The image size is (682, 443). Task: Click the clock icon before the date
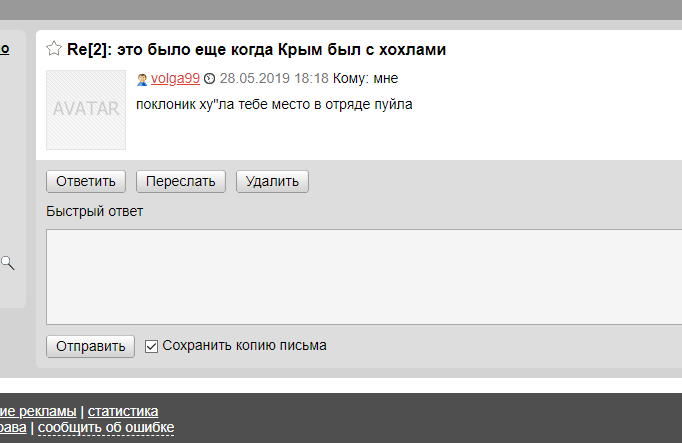210,79
